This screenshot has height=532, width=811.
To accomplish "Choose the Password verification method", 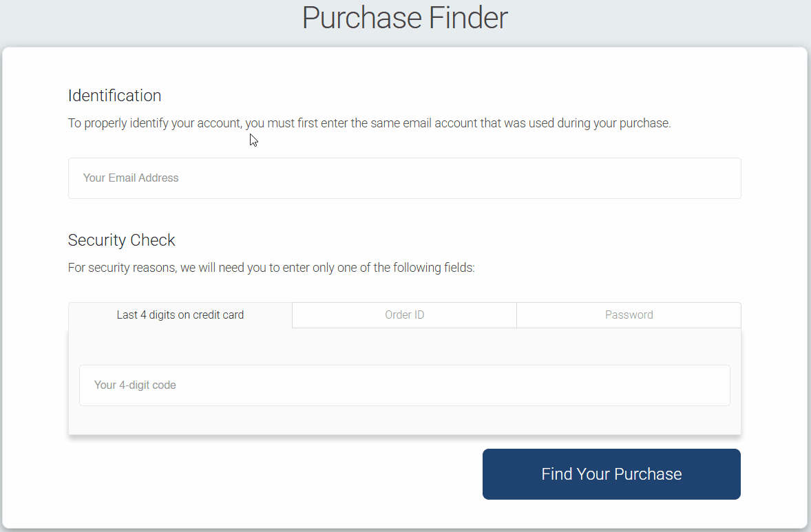I will (628, 315).
